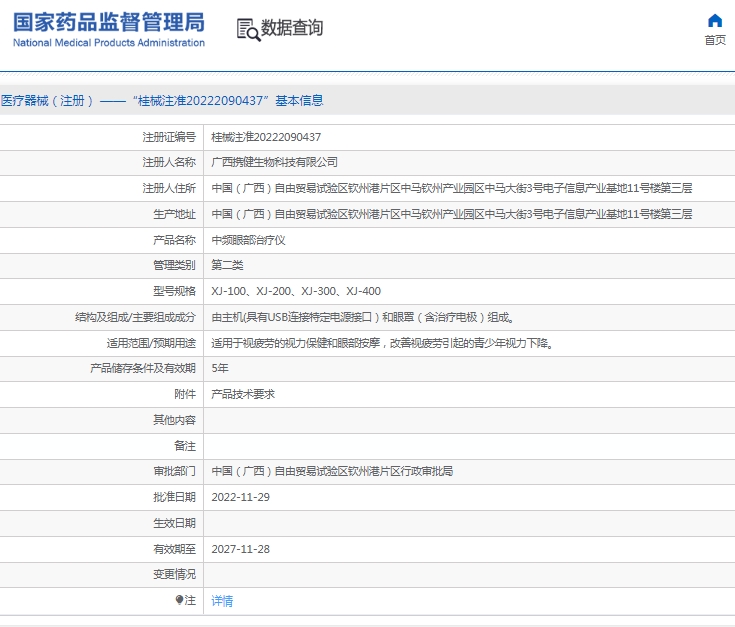Click the 生产地址 label
The height and width of the screenshot is (627, 735).
(x=174, y=214)
